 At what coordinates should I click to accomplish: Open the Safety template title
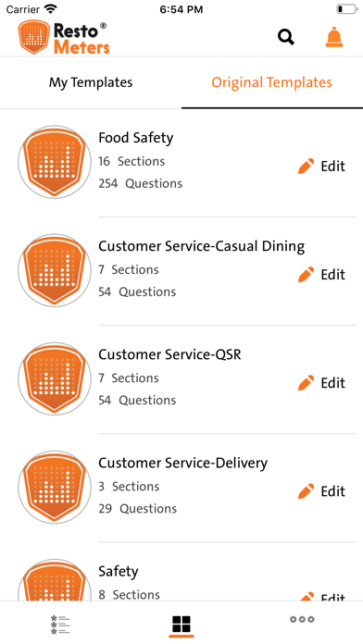(x=119, y=572)
